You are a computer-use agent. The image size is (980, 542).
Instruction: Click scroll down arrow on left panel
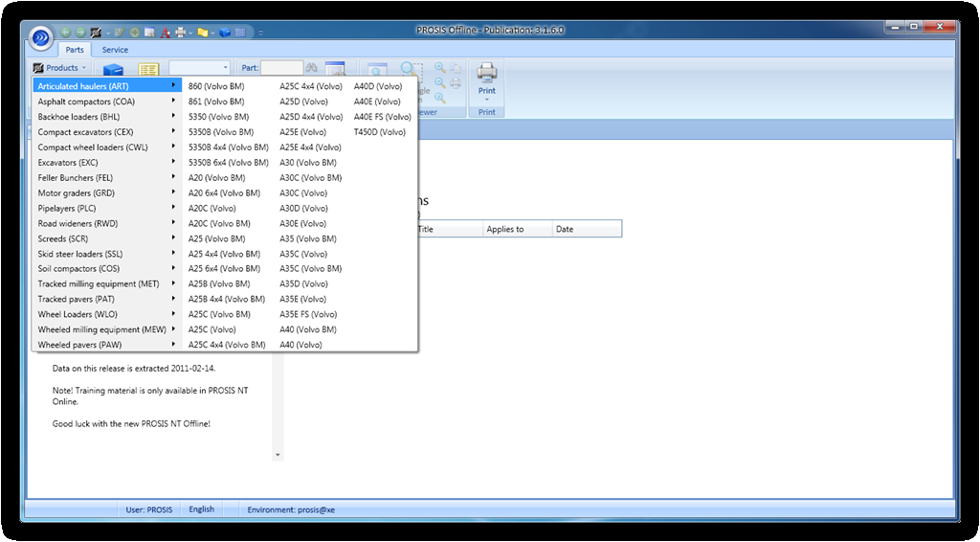(x=278, y=455)
